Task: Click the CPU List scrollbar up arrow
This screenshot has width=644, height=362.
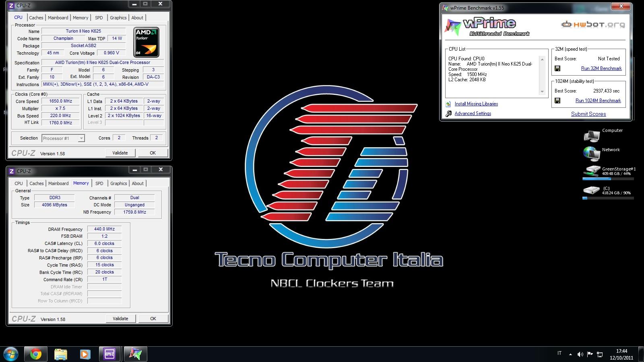Action: (x=542, y=60)
